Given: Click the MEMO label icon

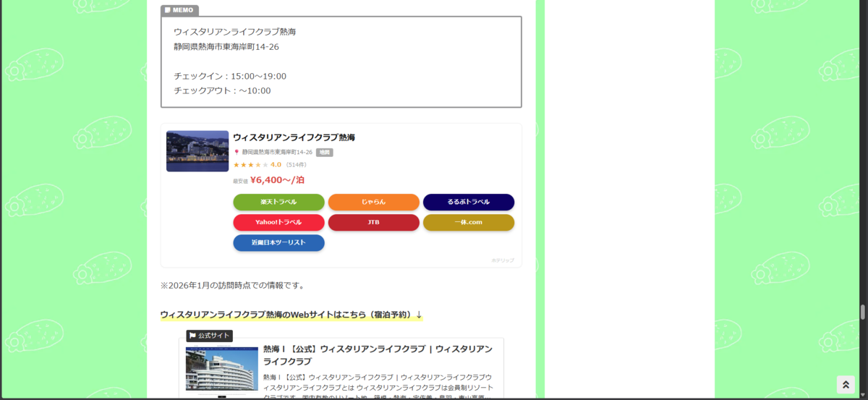Looking at the screenshot, I should click(x=168, y=10).
